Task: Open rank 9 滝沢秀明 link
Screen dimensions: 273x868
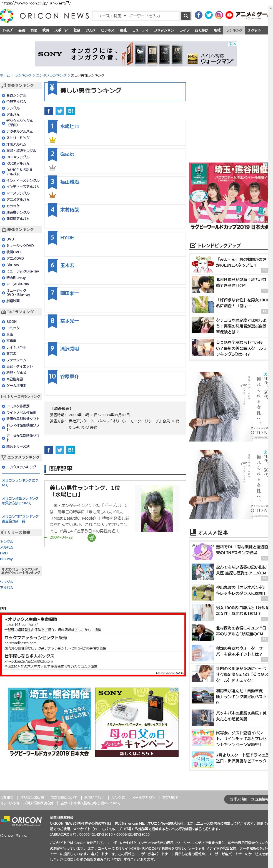Action: click(69, 349)
